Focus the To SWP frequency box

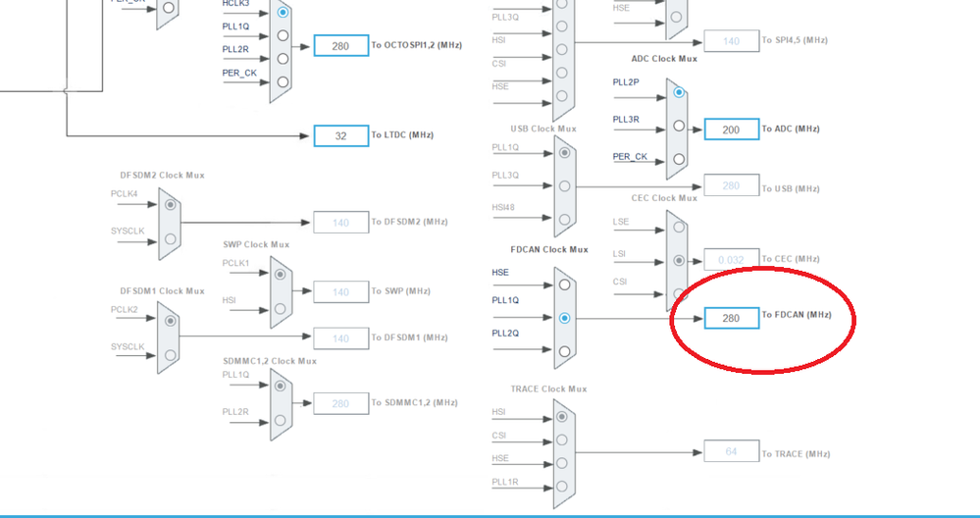click(340, 291)
